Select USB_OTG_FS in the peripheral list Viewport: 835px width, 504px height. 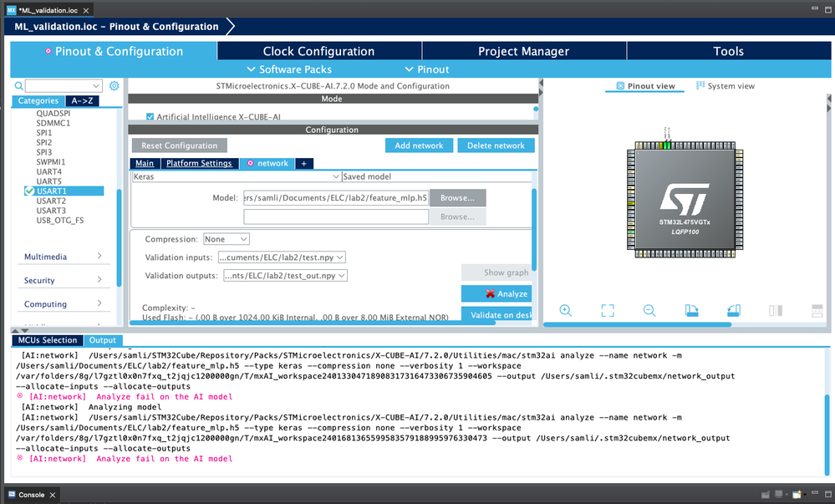[x=60, y=220]
